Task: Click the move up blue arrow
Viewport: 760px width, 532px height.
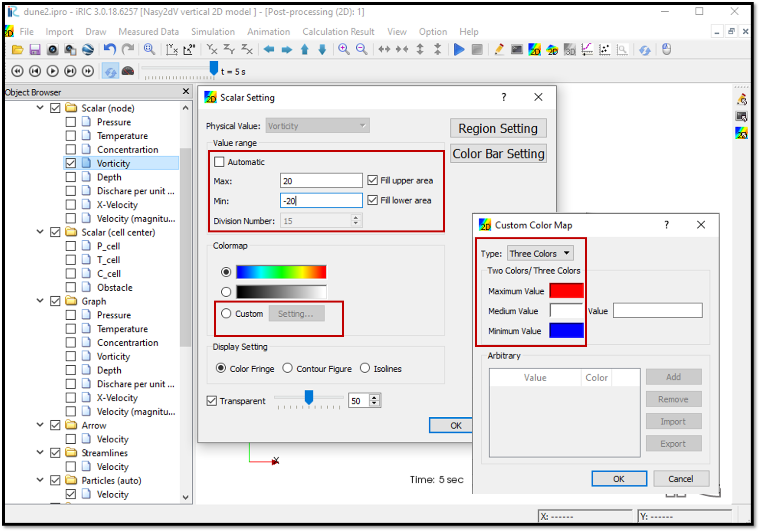Action: [x=305, y=50]
